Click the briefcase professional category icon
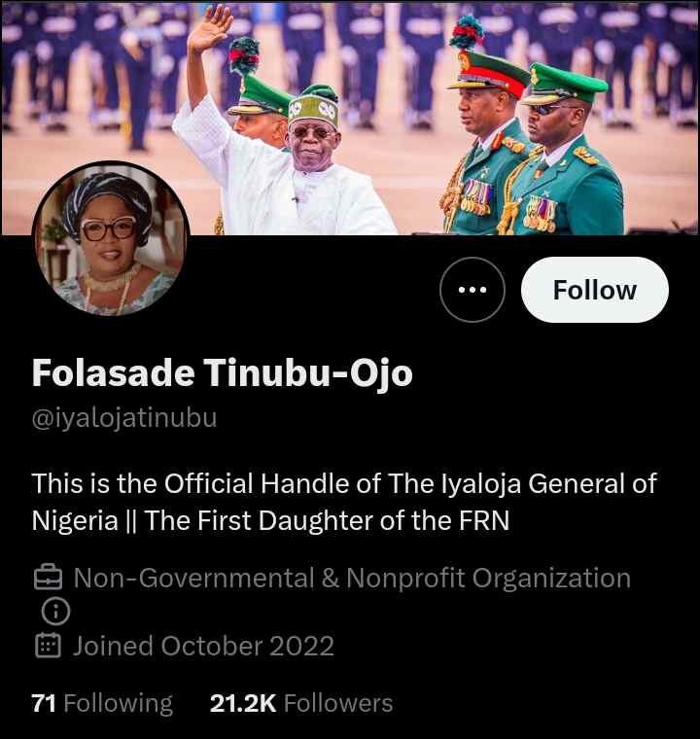 tap(49, 579)
